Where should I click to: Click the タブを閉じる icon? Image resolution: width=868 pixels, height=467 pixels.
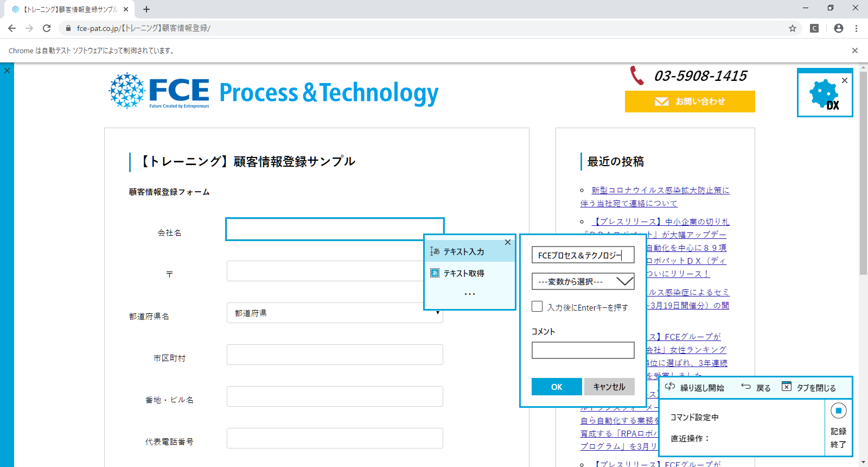coord(787,387)
